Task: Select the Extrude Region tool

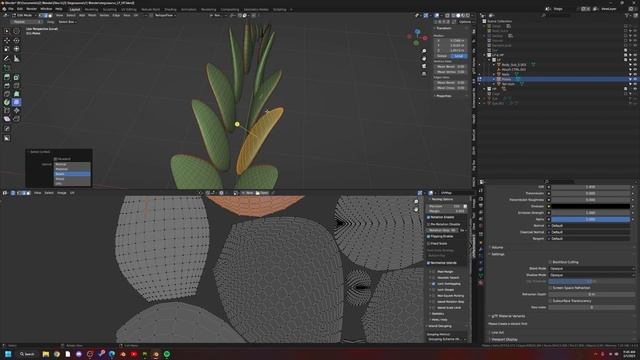Action: coord(7,77)
